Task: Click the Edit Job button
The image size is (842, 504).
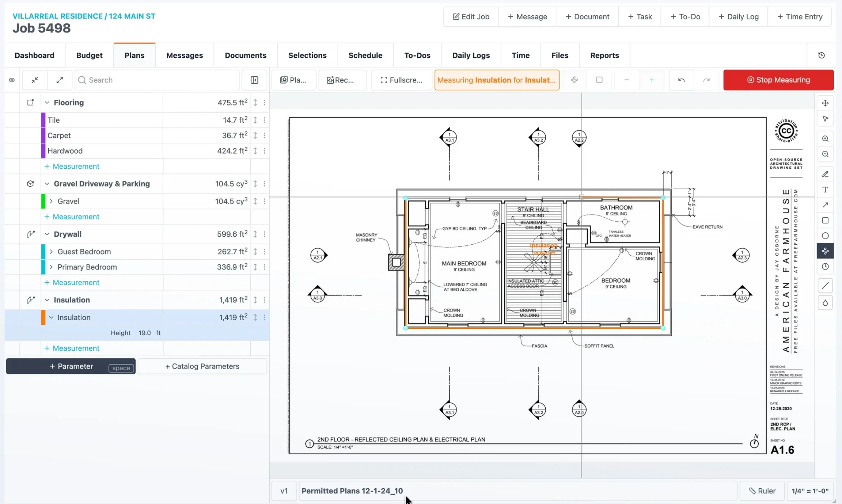Action: coord(471,17)
